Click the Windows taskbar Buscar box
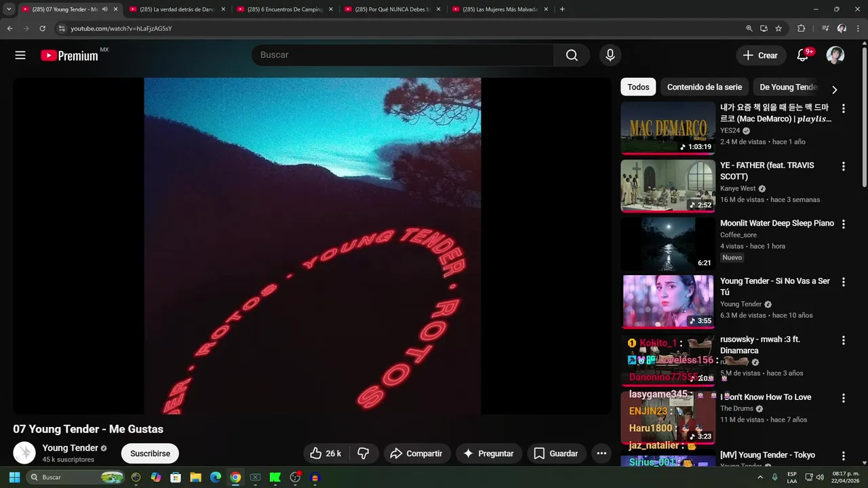This screenshot has height=488, width=868. (x=75, y=477)
